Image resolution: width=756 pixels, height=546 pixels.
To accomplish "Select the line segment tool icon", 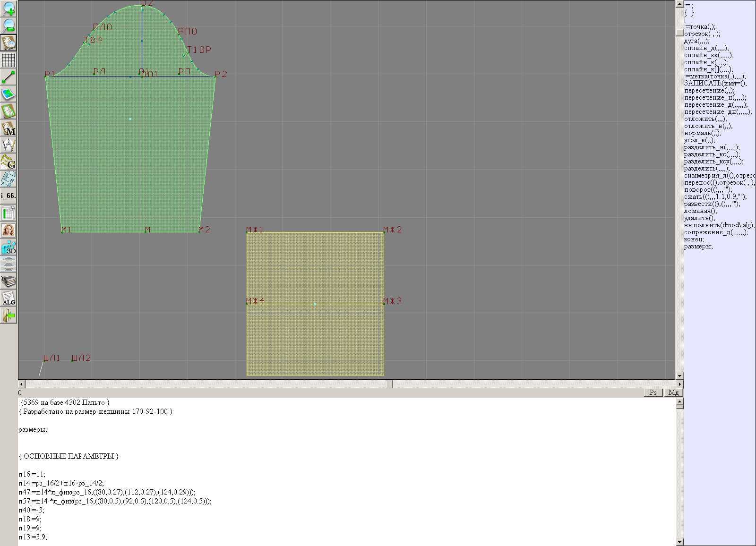I will 9,77.
